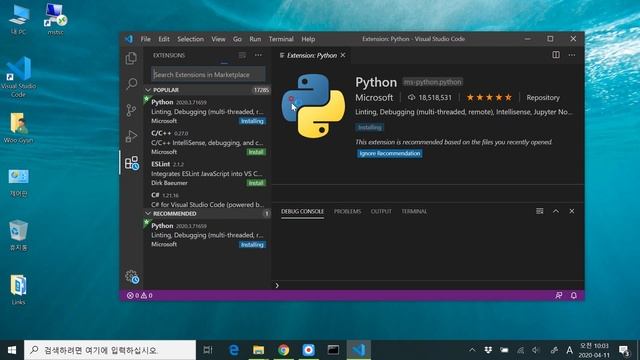Open the File menu
640x360 pixels.
pyautogui.click(x=146, y=39)
